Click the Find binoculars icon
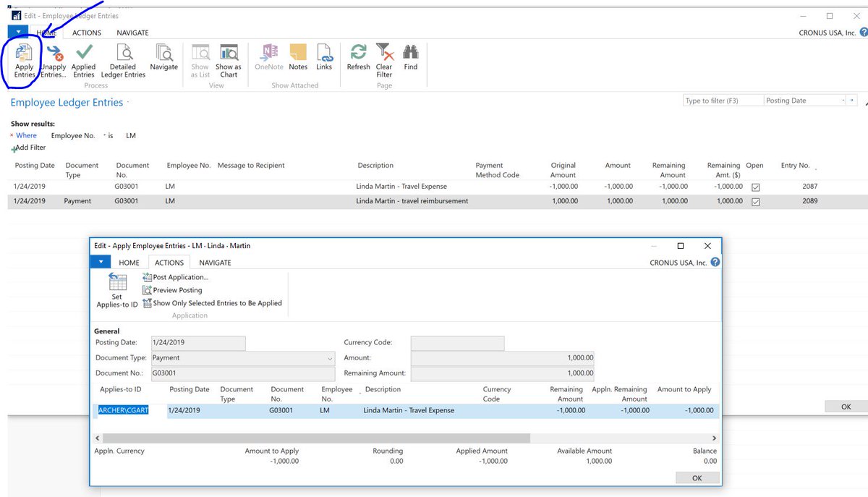 point(411,58)
